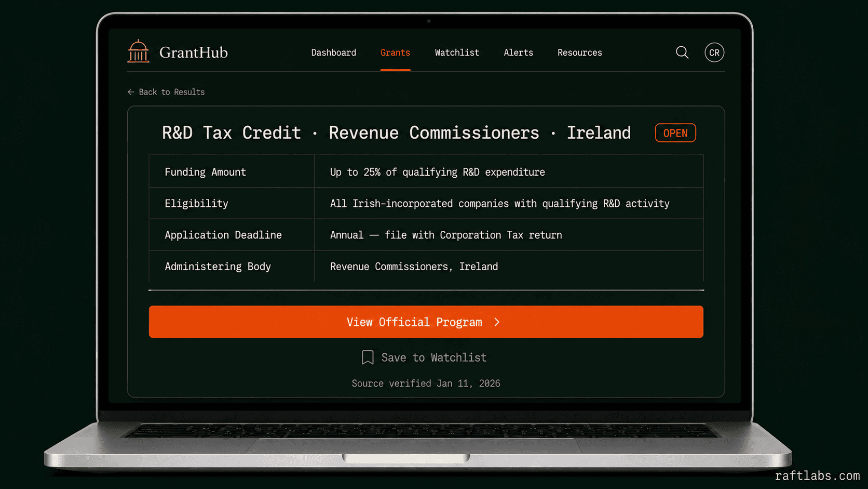Select 'Up to 25% of qualifying R&D expenditure'
868x489 pixels.
click(438, 172)
